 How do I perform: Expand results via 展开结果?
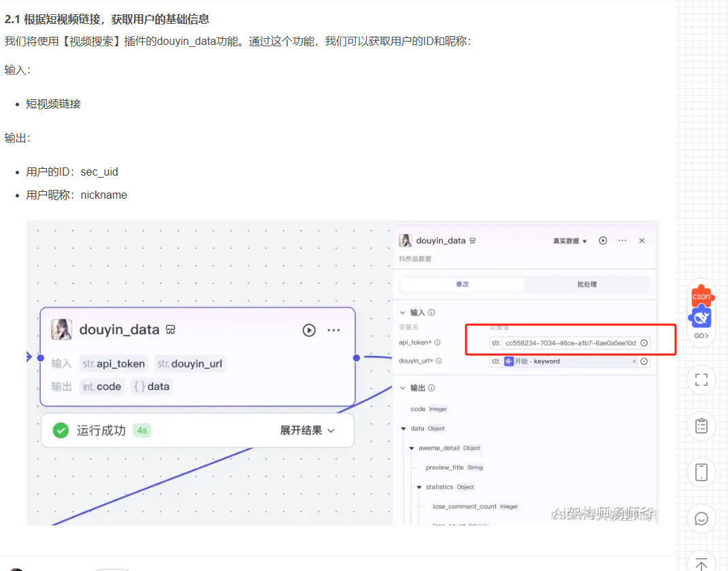pyautogui.click(x=307, y=430)
